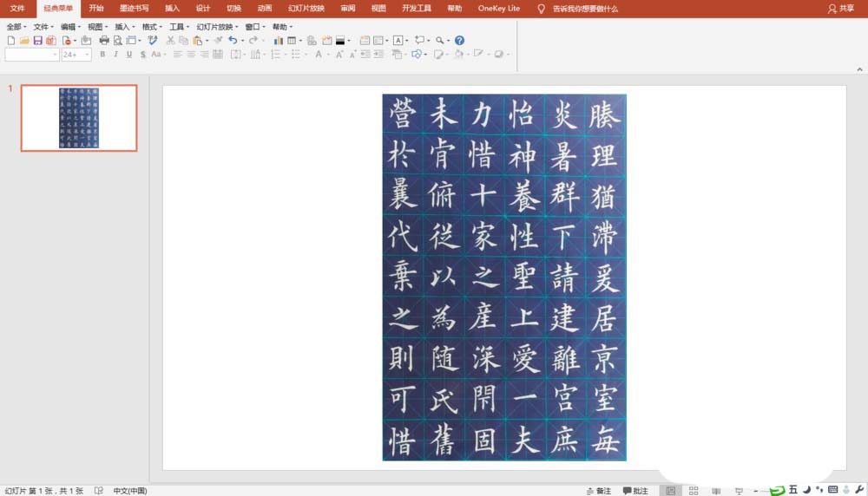Align text right

coord(204,54)
